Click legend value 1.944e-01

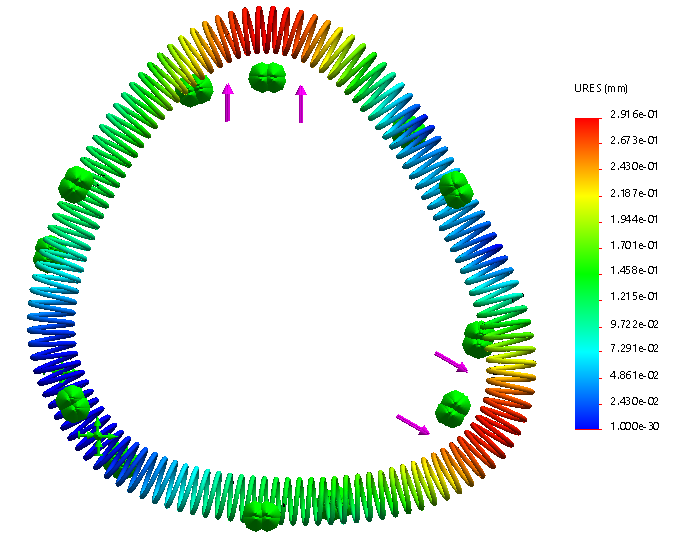coord(634,219)
